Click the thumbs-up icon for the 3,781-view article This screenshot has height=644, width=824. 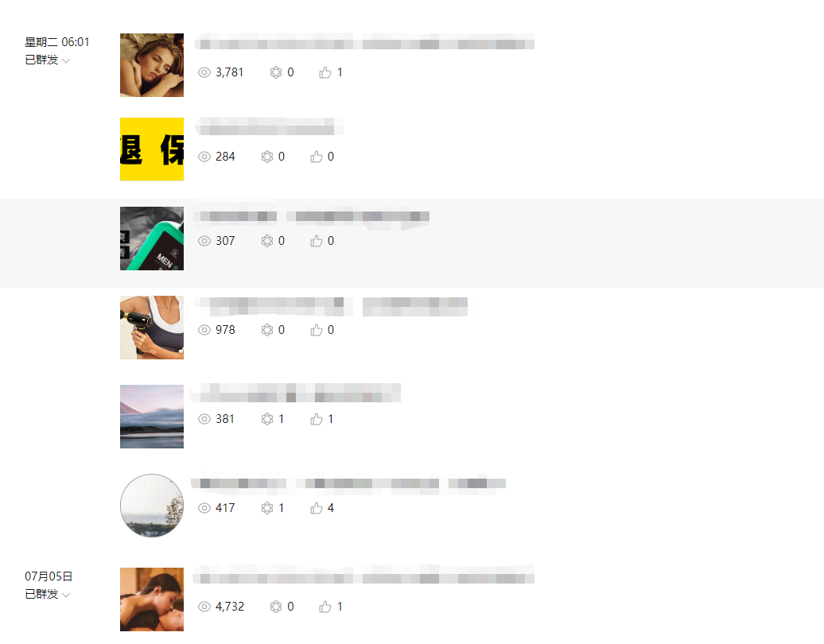[325, 72]
